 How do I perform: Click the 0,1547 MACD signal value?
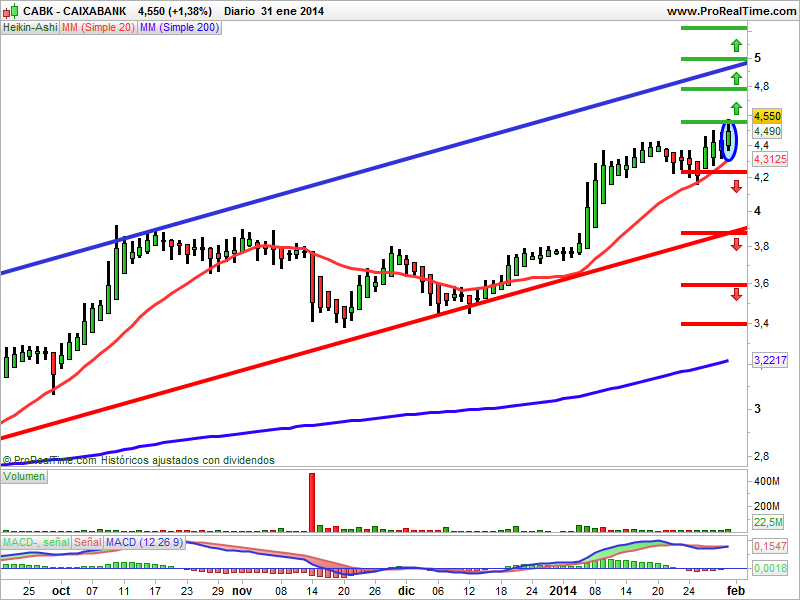coord(770,546)
